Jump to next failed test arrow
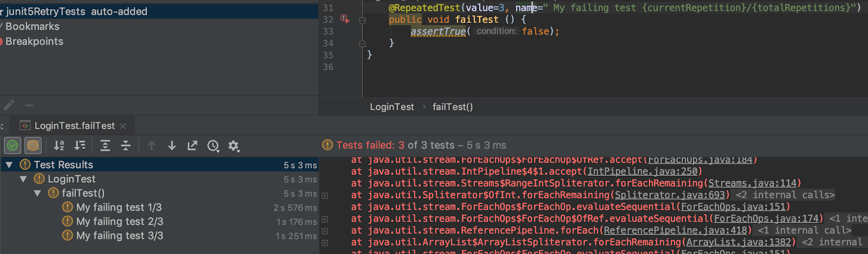Screen dimensions: 868x254 [x=172, y=145]
